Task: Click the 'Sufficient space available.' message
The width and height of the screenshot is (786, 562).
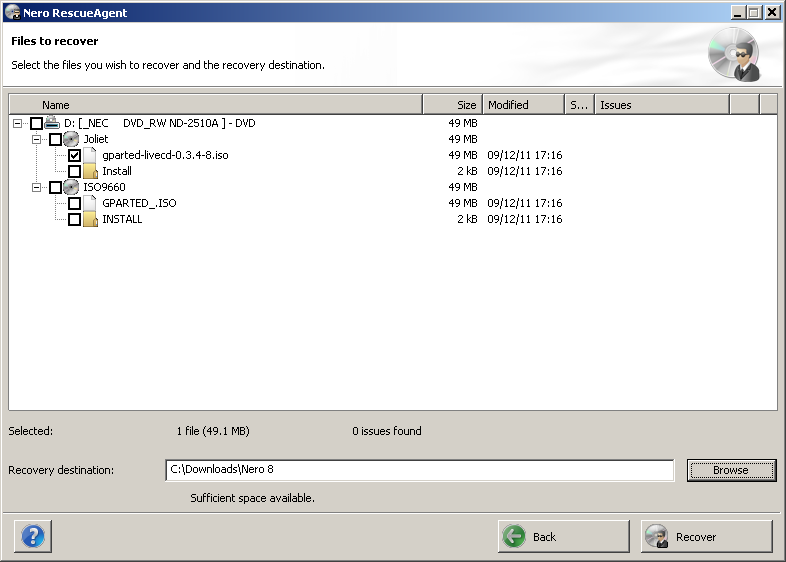Action: point(252,498)
